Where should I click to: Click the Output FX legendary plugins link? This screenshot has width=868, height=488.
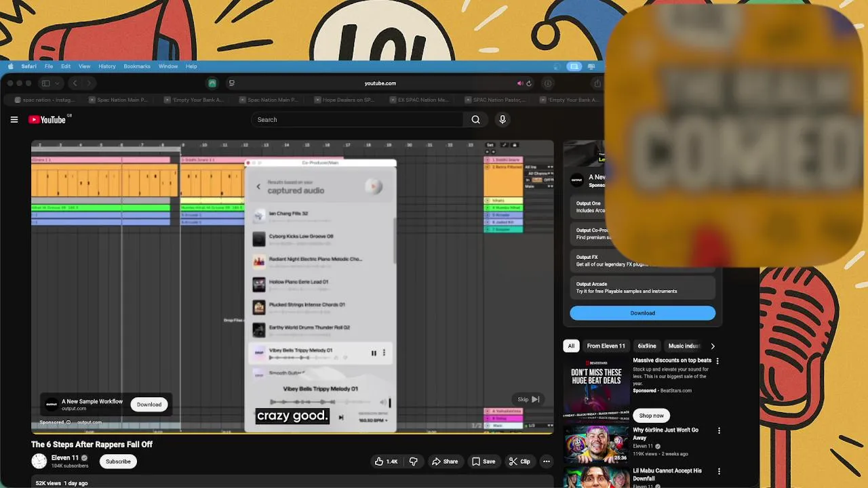[x=642, y=260]
